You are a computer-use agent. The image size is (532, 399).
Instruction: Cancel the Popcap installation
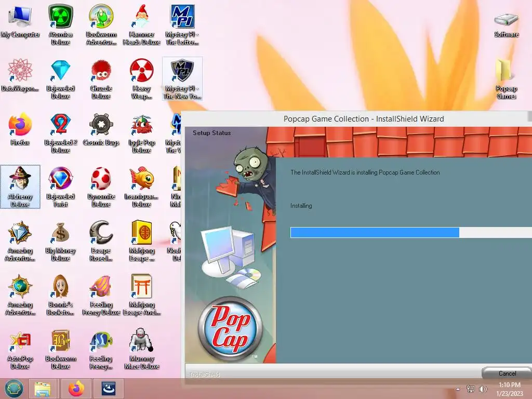click(507, 373)
